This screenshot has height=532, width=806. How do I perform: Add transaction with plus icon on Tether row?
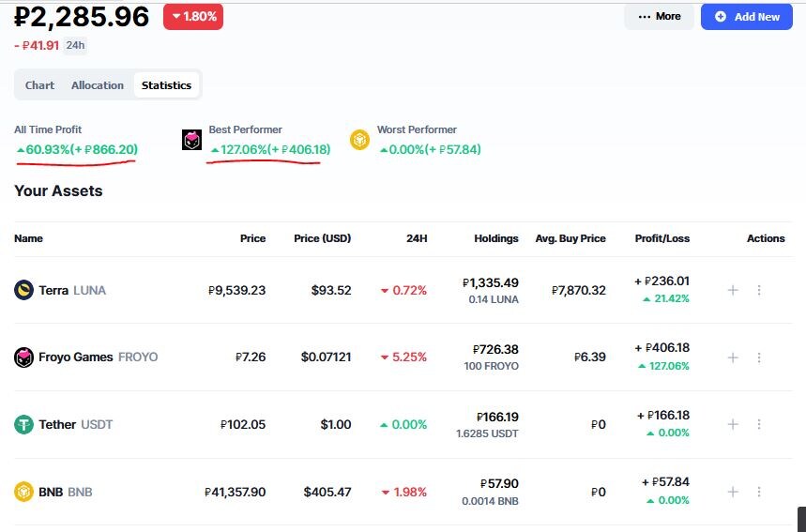733,424
